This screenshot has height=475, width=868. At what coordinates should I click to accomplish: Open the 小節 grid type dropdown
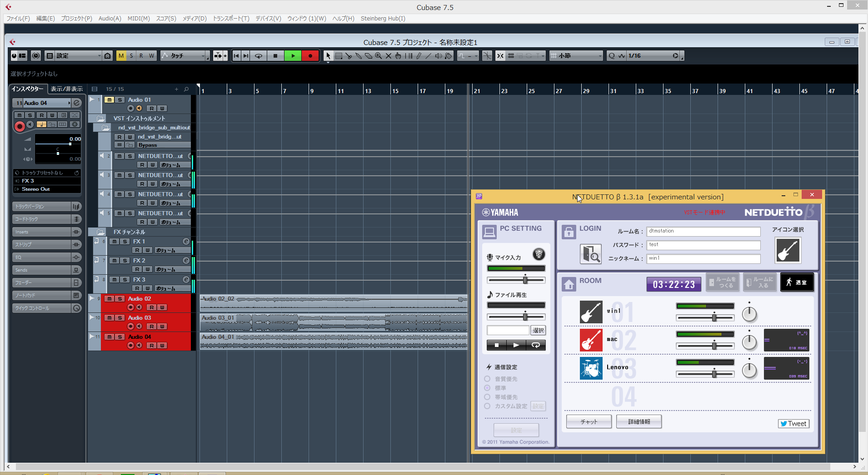576,56
